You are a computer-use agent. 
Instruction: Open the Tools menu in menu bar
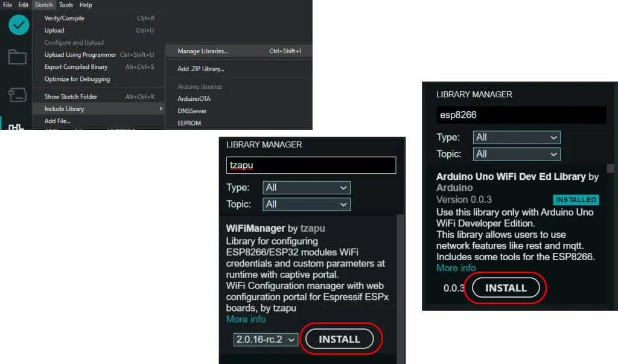click(66, 5)
